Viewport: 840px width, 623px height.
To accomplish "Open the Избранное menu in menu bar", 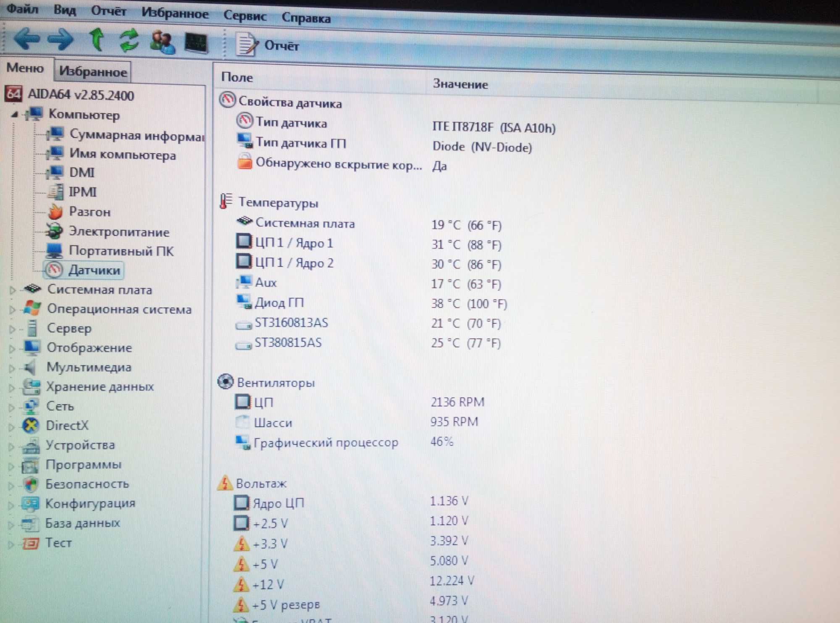I will [x=175, y=13].
